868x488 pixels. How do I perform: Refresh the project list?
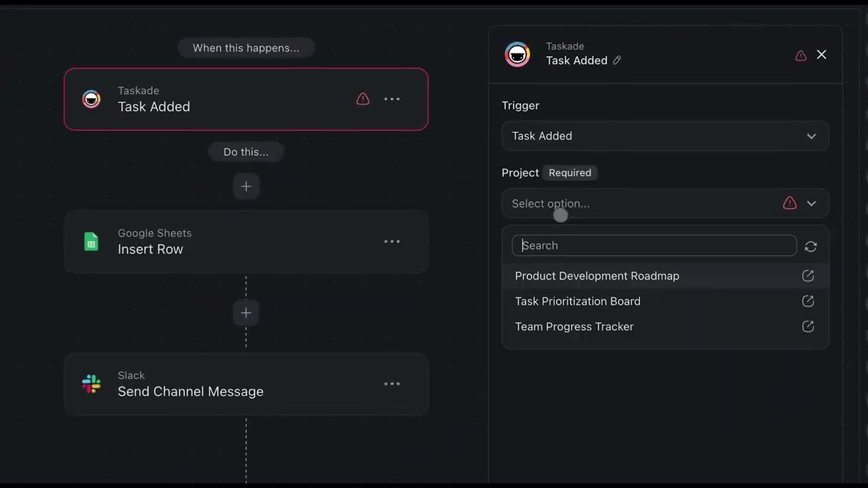[x=810, y=246]
